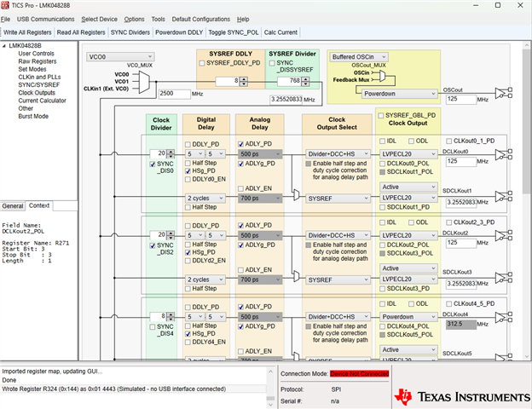Open the VCO0 selection dropdown
The image size is (532, 409).
point(120,57)
